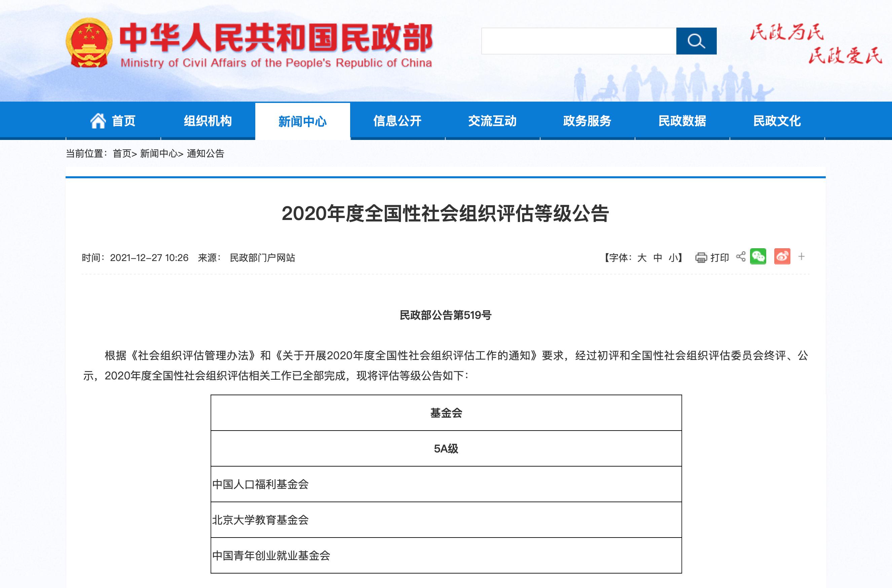This screenshot has height=588, width=892.
Task: Open the 信息公开 menu
Action: pyautogui.click(x=398, y=121)
